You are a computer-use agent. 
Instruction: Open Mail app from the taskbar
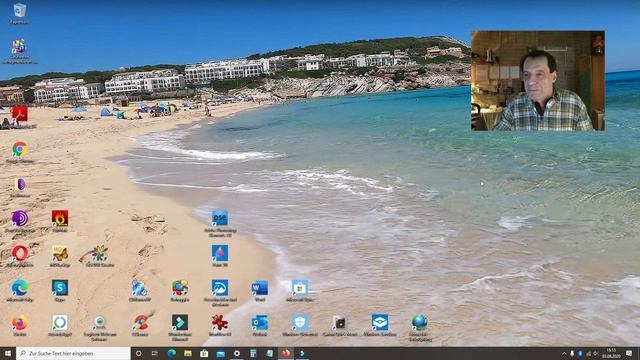coord(220,353)
